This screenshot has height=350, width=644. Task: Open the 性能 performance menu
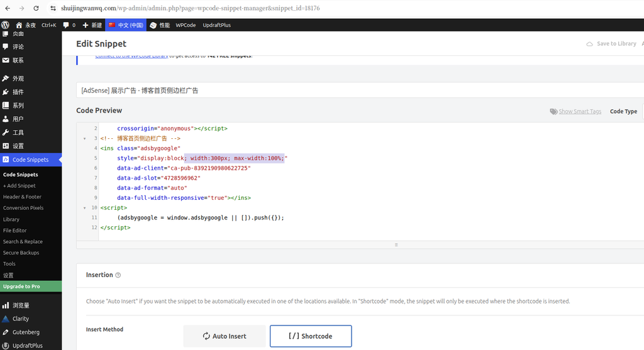point(159,25)
